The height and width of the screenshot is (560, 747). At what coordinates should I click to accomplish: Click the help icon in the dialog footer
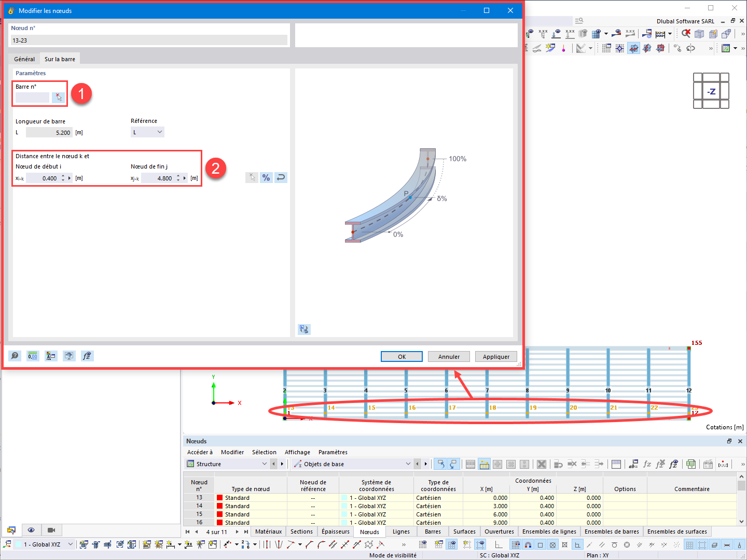[15, 356]
